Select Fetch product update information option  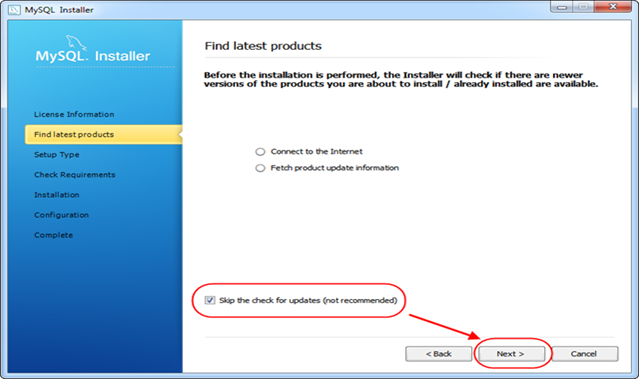[260, 168]
